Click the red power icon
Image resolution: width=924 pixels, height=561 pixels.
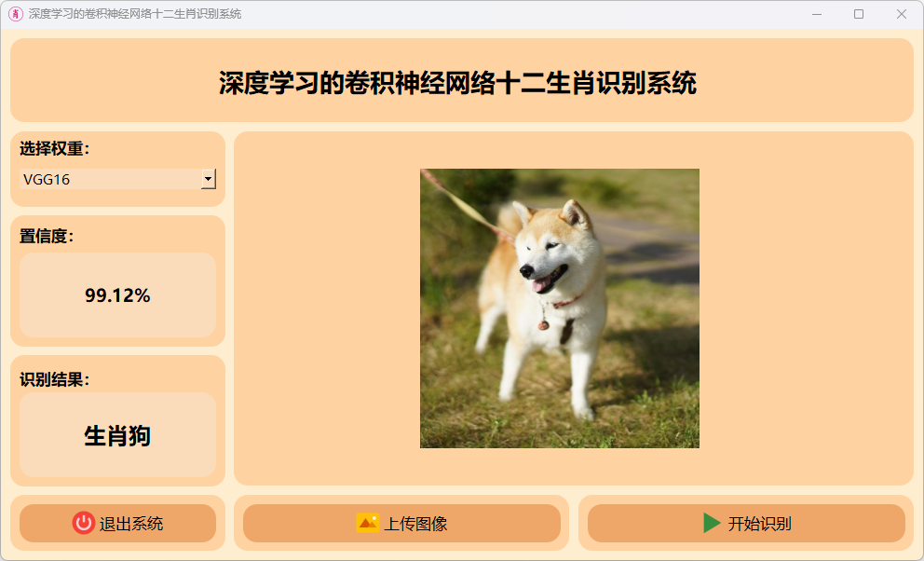click(84, 523)
